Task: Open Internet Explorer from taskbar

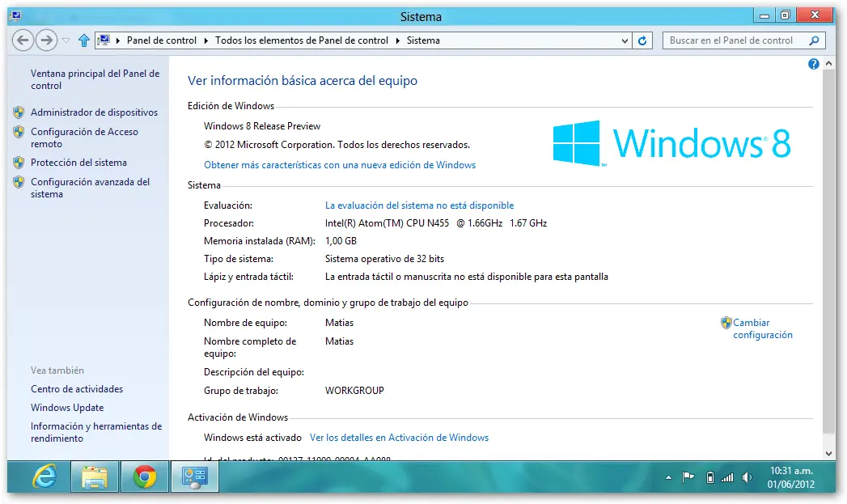Action: click(44, 476)
